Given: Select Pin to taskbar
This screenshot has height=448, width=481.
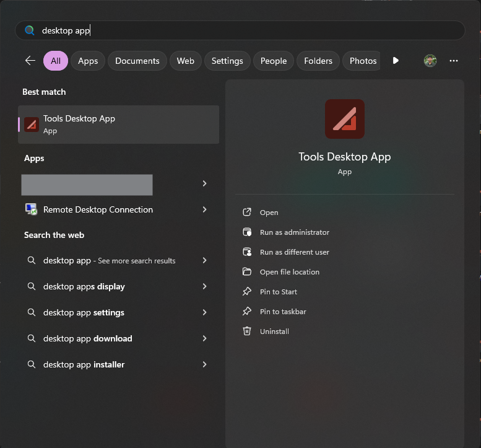Looking at the screenshot, I should click(283, 312).
